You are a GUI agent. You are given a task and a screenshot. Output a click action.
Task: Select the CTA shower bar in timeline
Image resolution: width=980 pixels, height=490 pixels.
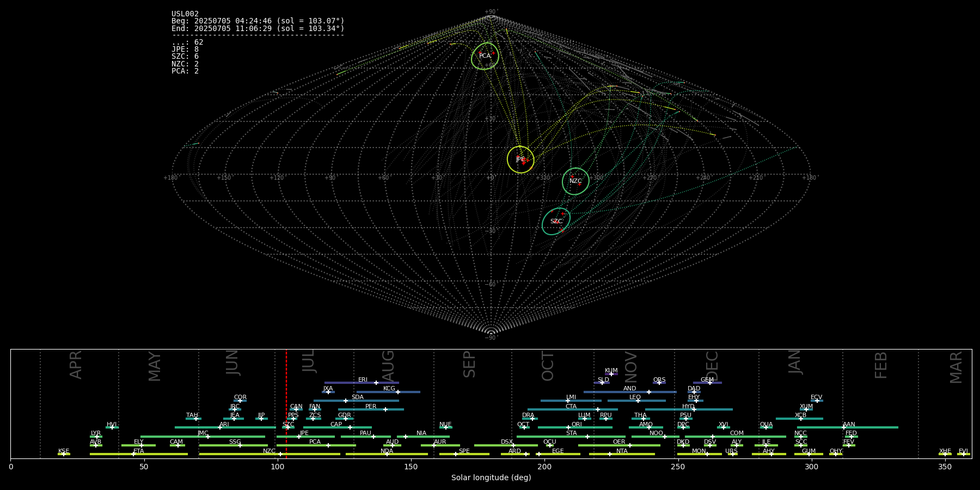(x=573, y=409)
